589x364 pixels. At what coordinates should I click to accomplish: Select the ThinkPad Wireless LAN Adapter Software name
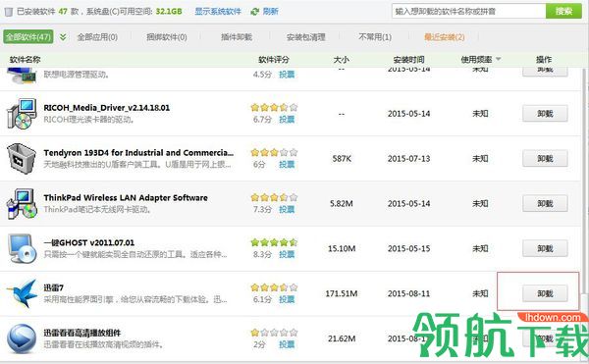[126, 198]
